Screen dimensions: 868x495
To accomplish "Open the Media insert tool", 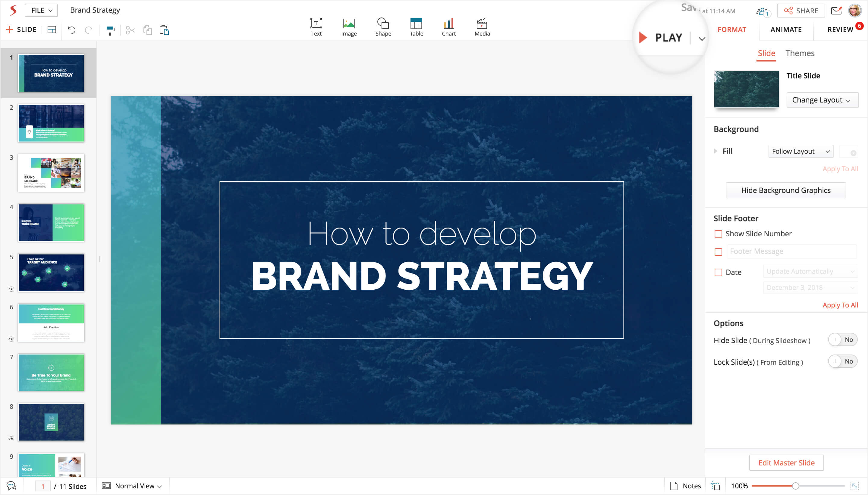I will click(x=482, y=27).
